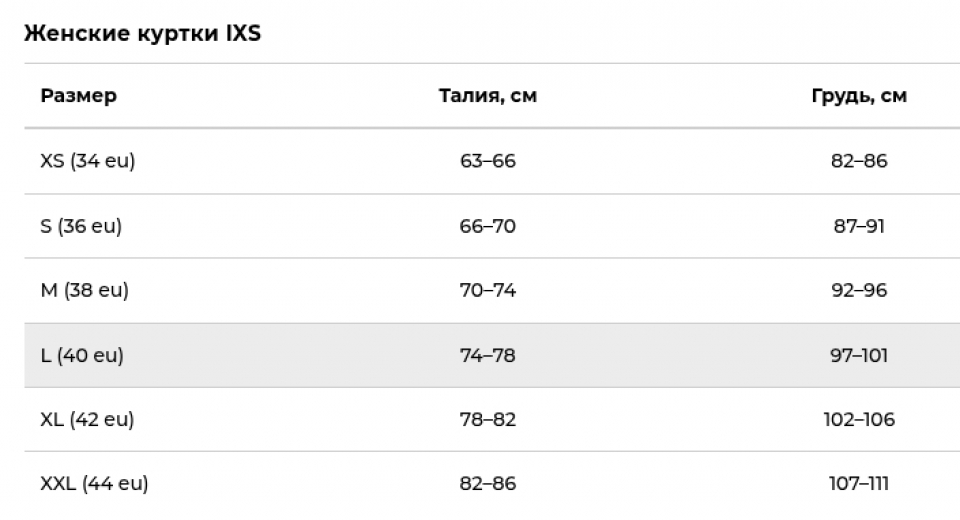Click chest value 97–101 cell
This screenshot has height=520, width=960.
pos(859,355)
